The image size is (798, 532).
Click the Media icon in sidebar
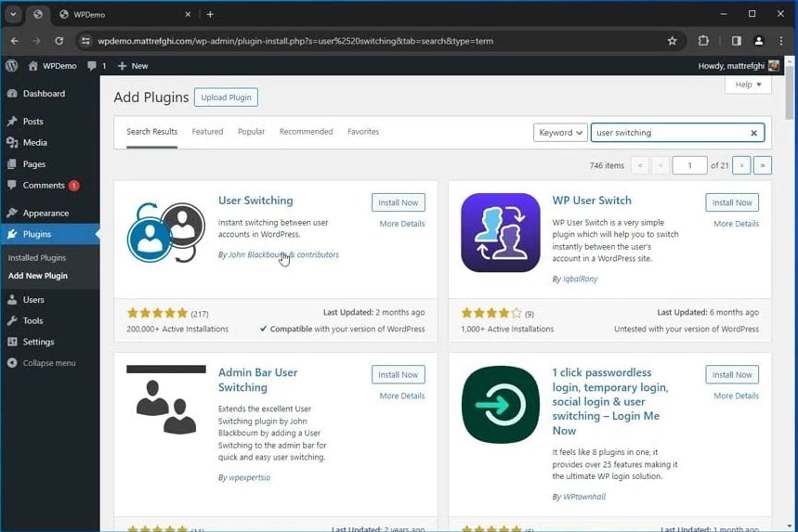click(12, 142)
